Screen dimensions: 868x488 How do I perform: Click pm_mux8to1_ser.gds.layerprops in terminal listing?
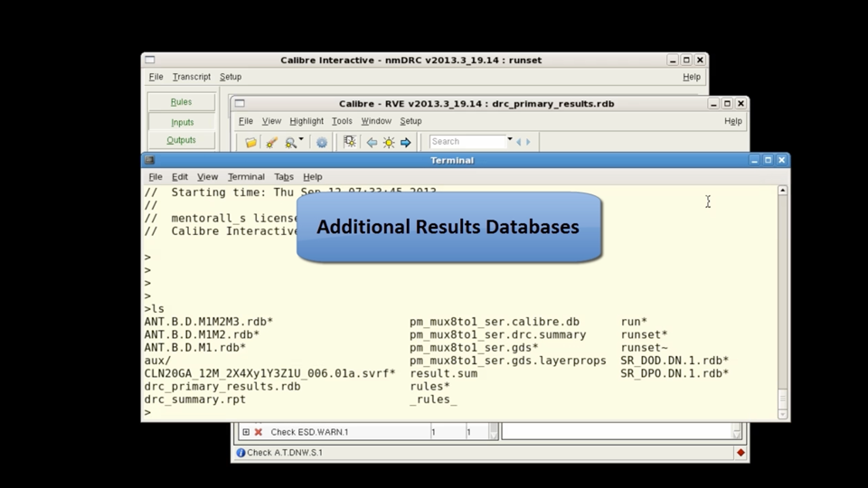pos(507,361)
